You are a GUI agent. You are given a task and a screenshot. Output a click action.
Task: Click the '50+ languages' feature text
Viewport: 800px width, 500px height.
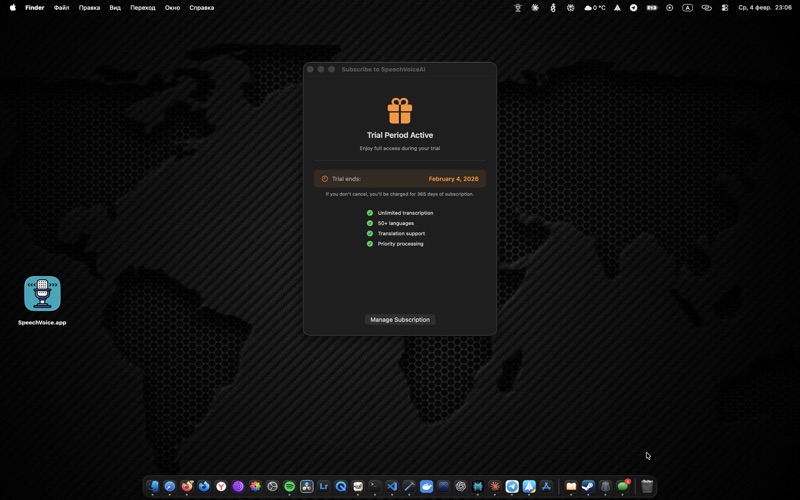395,223
